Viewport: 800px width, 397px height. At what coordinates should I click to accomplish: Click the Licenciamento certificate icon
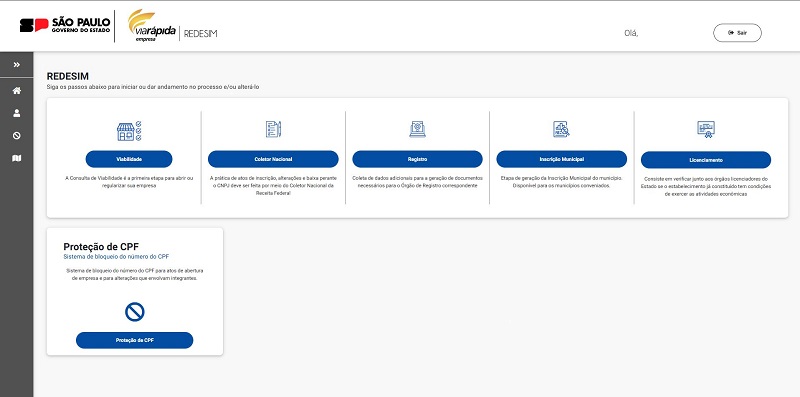706,130
